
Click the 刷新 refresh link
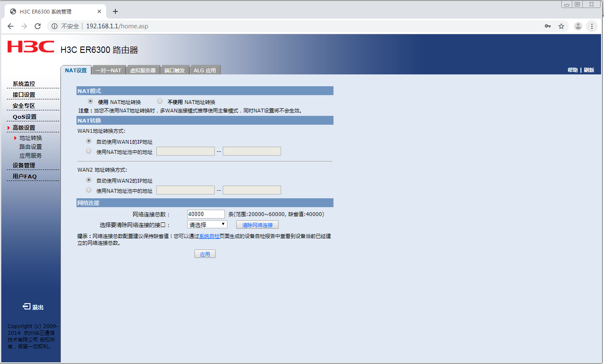tap(589, 70)
